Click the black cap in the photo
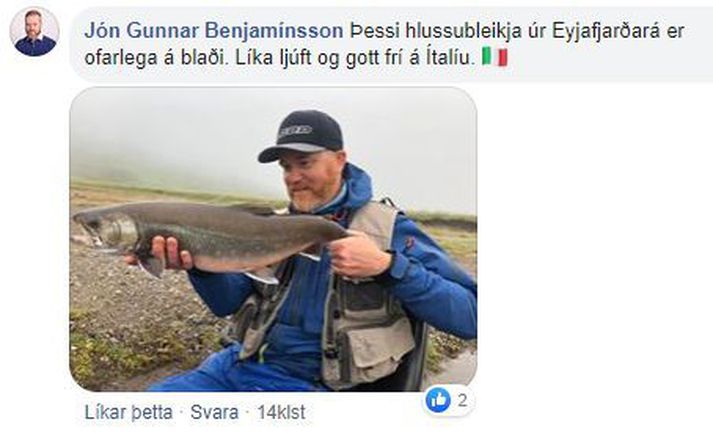The width and height of the screenshot is (713, 433). coord(302,136)
